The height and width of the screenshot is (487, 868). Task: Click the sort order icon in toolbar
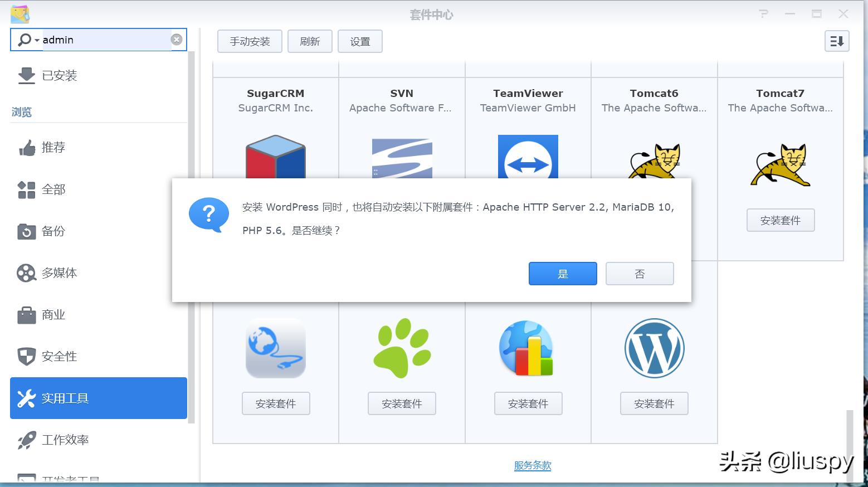point(836,41)
